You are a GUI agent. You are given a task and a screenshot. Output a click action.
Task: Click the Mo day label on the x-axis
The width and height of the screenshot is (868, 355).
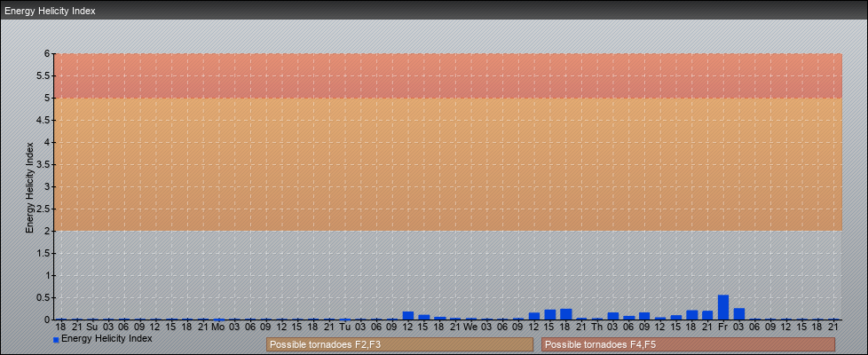tap(218, 327)
